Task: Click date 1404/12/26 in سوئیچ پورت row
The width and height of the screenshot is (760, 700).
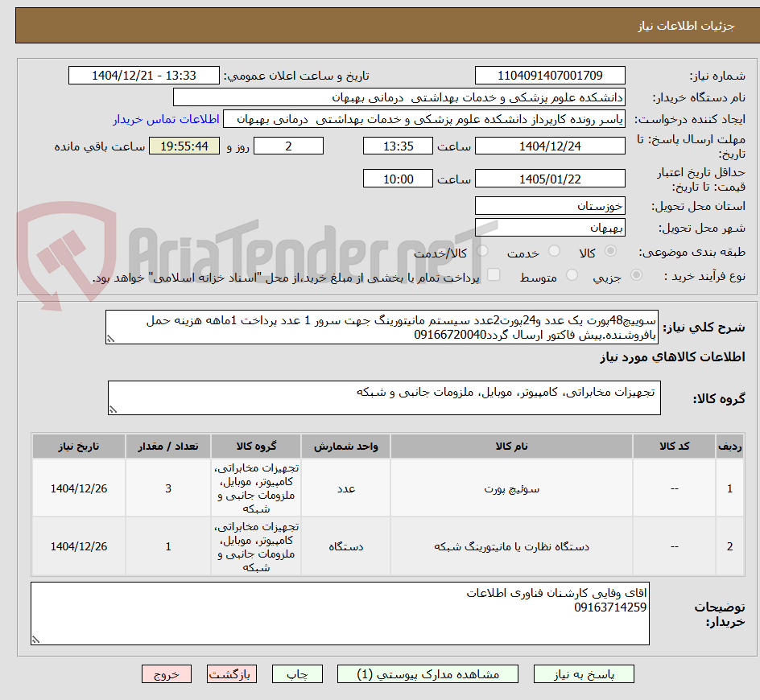Action: point(79,488)
